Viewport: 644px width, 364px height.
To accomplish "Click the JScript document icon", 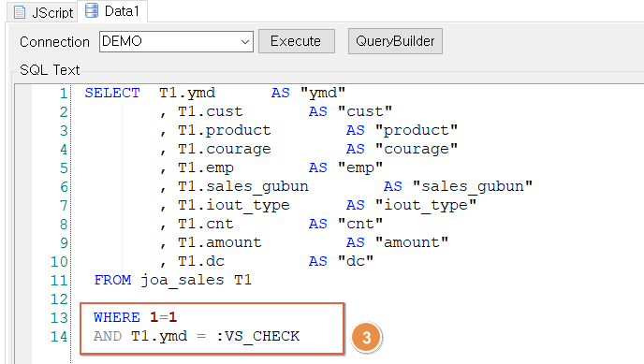I will coord(20,12).
